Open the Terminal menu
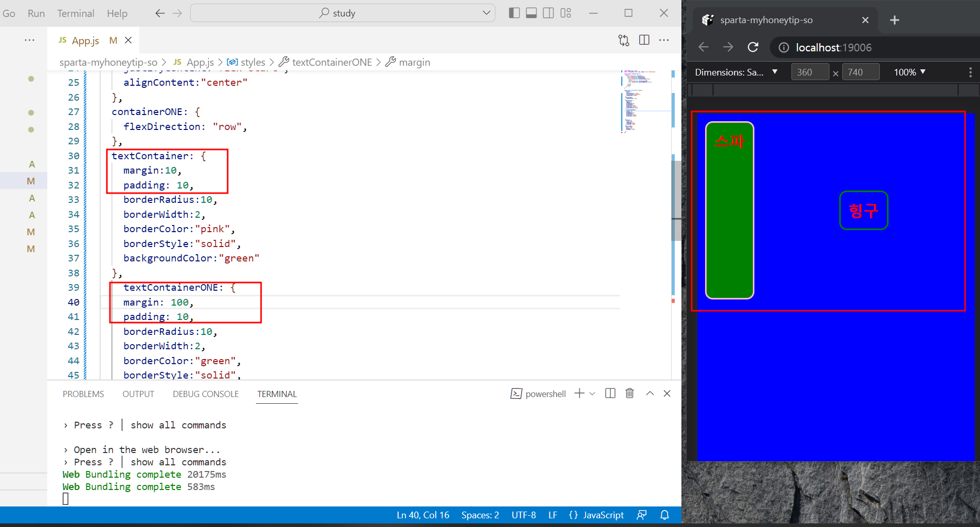The image size is (980, 527). pyautogui.click(x=76, y=13)
